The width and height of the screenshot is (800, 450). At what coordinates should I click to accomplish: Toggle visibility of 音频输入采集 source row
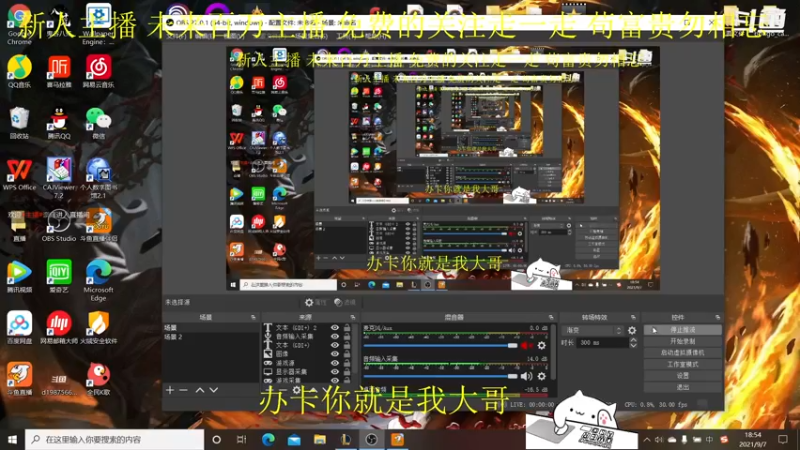tap(335, 337)
